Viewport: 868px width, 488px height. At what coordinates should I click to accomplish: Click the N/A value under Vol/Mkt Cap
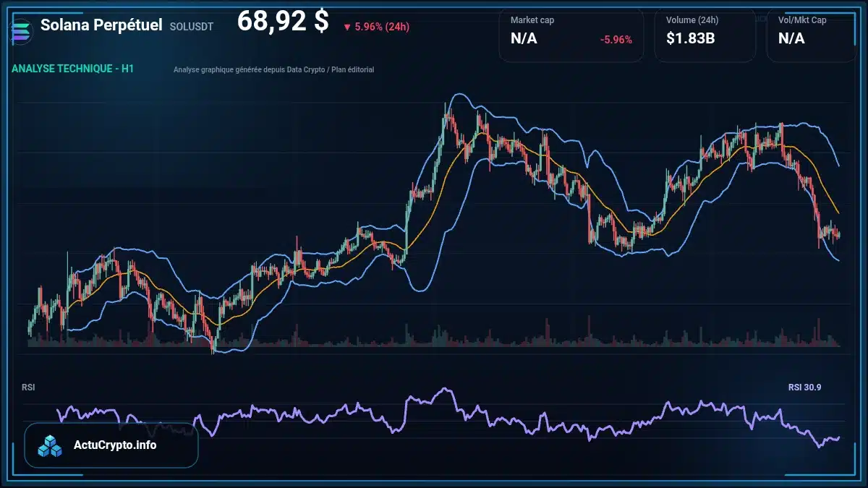point(791,38)
